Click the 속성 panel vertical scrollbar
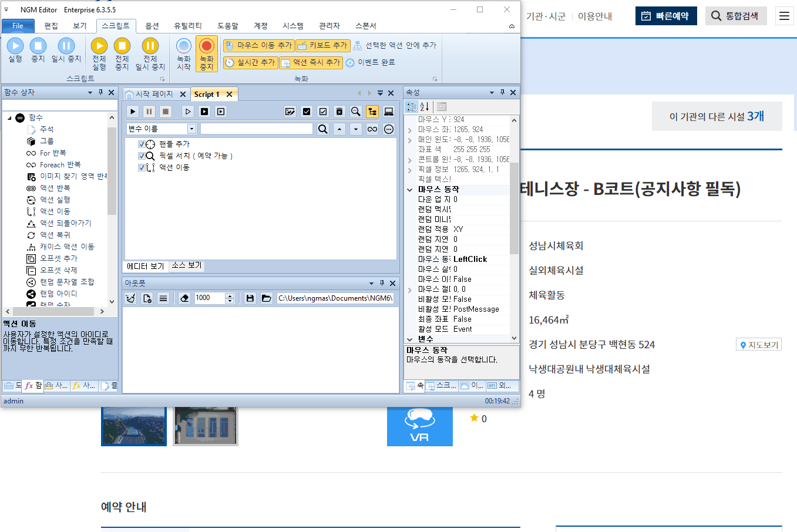 [514, 229]
